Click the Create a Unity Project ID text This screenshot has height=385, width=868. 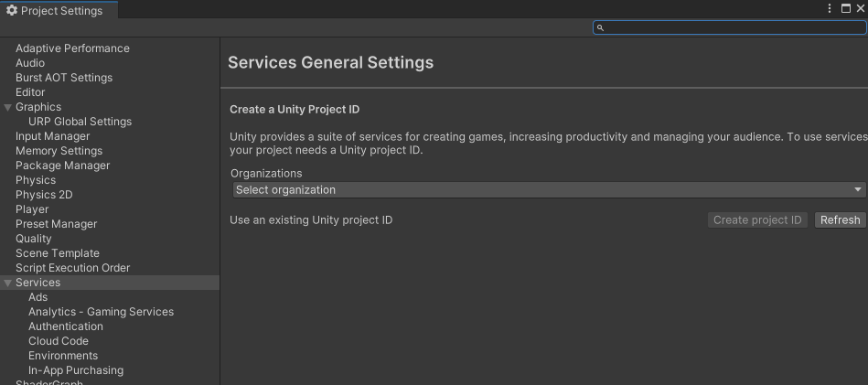tap(295, 110)
